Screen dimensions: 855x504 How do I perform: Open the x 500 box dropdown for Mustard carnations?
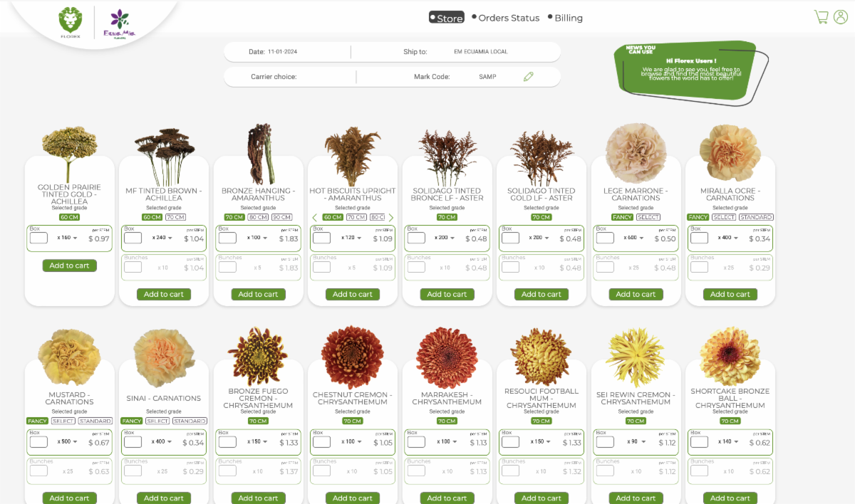pos(68,442)
